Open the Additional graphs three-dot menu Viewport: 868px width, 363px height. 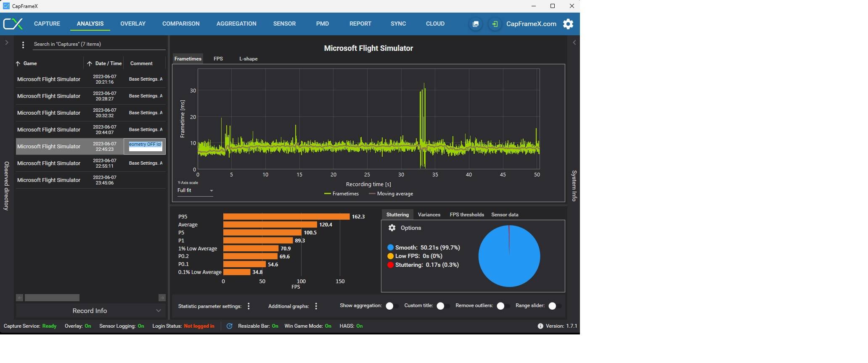coord(316,306)
